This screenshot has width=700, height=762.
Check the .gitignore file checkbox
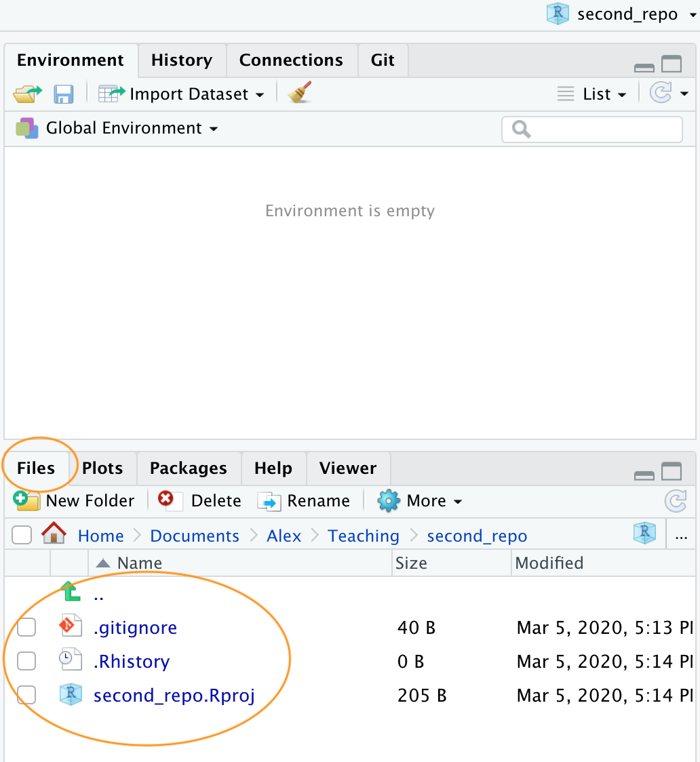26,628
